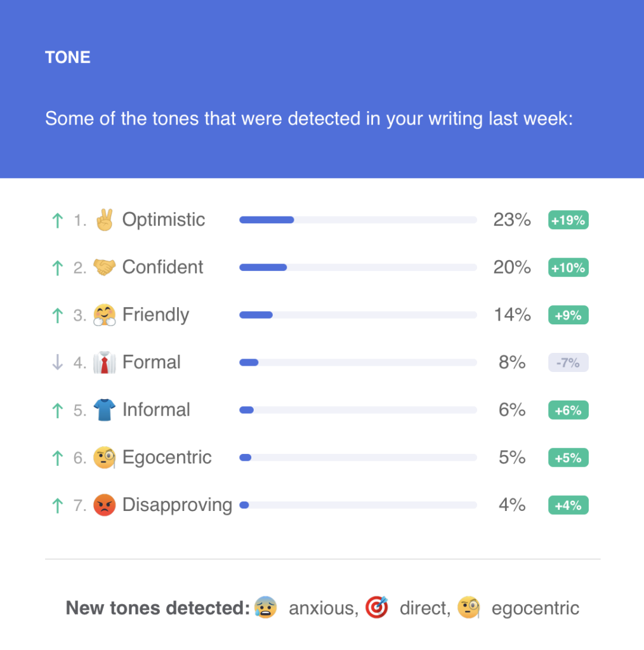Click the gray down arrow for Formal
644x650 pixels.
(x=58, y=362)
